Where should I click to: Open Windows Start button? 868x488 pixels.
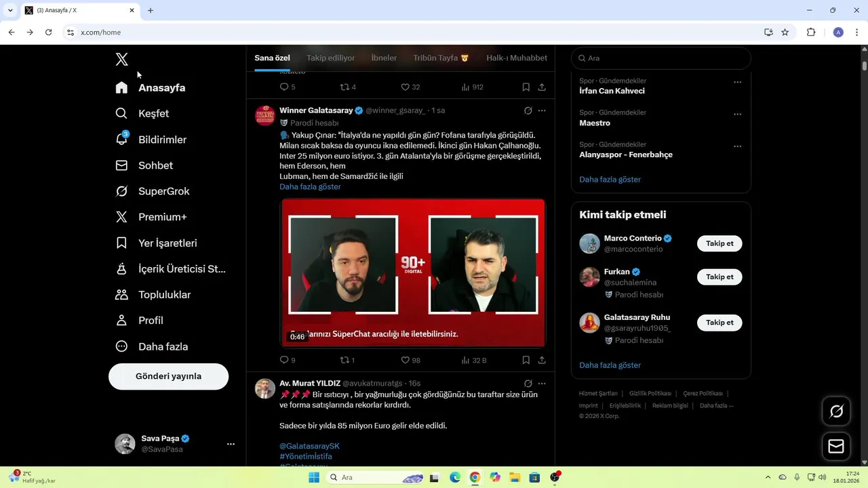click(314, 477)
